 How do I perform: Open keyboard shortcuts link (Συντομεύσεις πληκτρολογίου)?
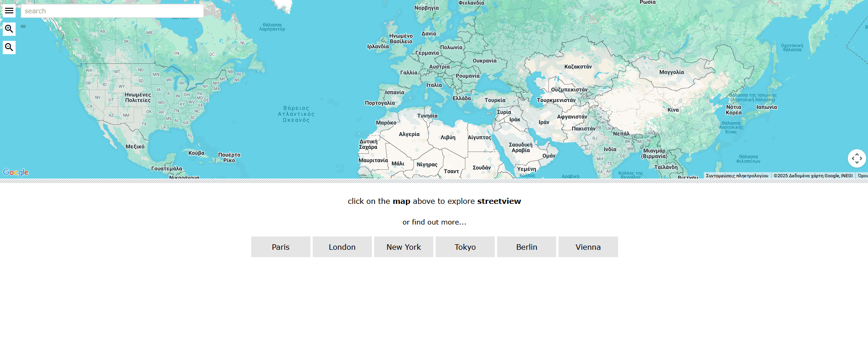click(x=737, y=176)
